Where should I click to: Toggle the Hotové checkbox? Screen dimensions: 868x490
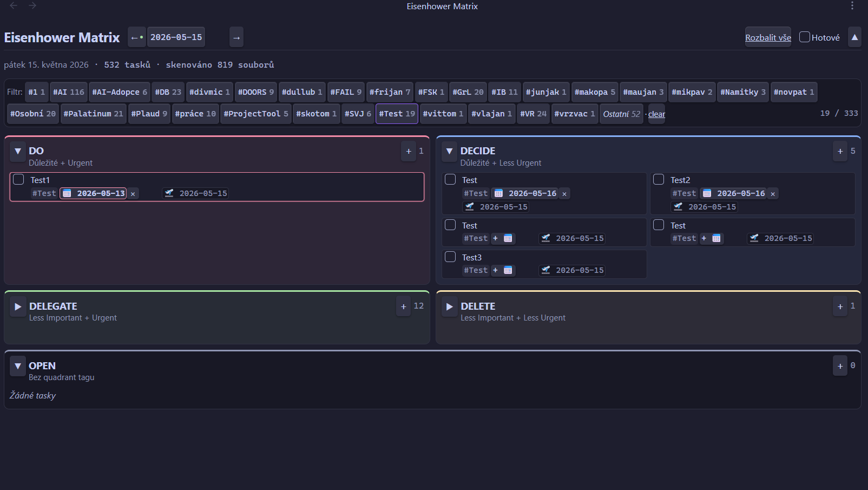pyautogui.click(x=805, y=37)
